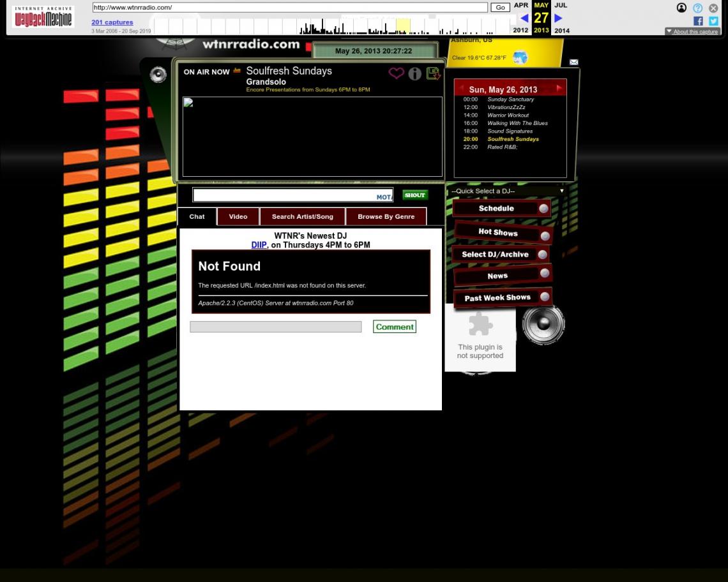The width and height of the screenshot is (728, 582).
Task: Focus the shout message input box
Action: (293, 195)
